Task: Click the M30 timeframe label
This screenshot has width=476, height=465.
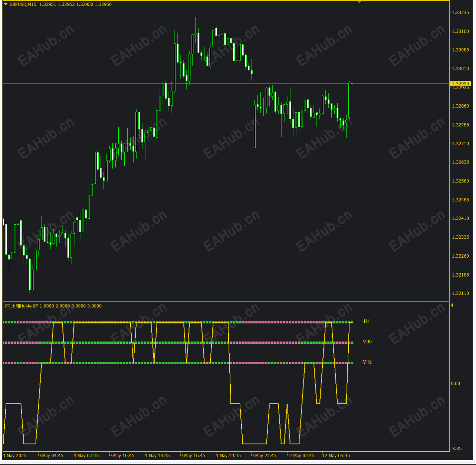Action: pos(367,342)
